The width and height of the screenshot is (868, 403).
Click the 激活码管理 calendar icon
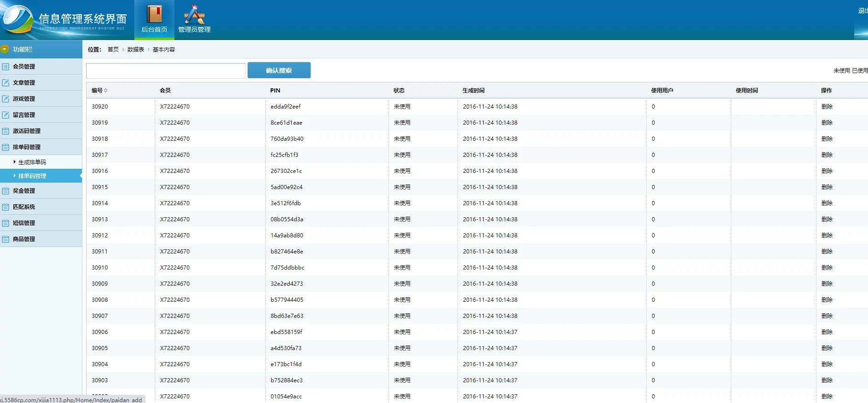(6, 131)
